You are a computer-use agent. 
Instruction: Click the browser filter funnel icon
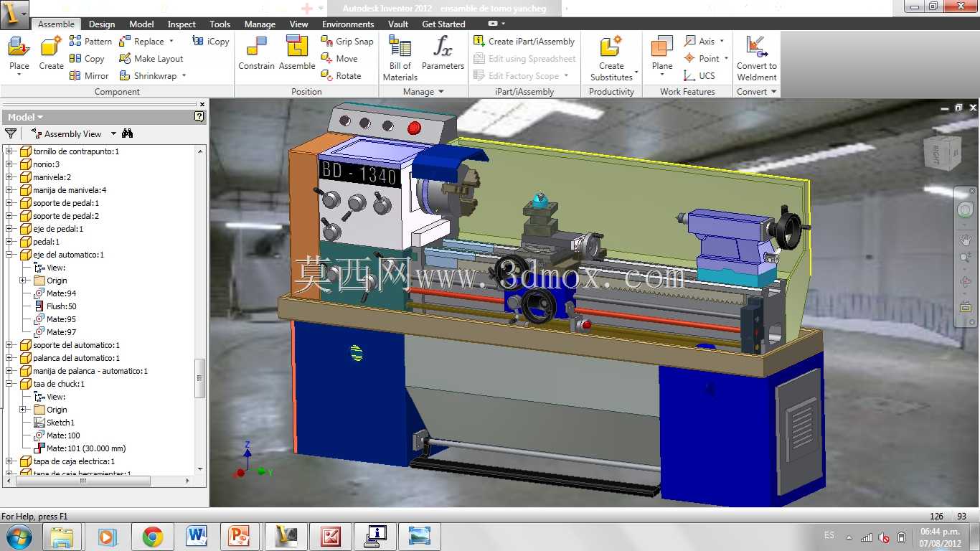[11, 133]
